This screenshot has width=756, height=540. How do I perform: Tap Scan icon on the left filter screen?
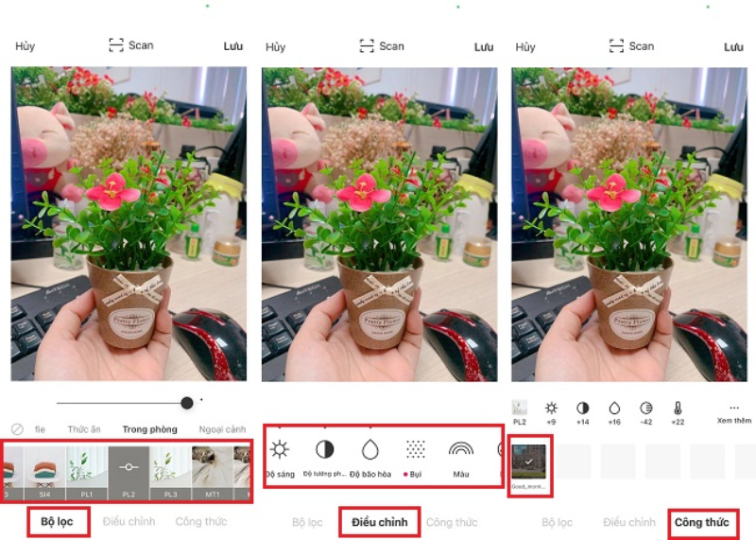[115, 45]
